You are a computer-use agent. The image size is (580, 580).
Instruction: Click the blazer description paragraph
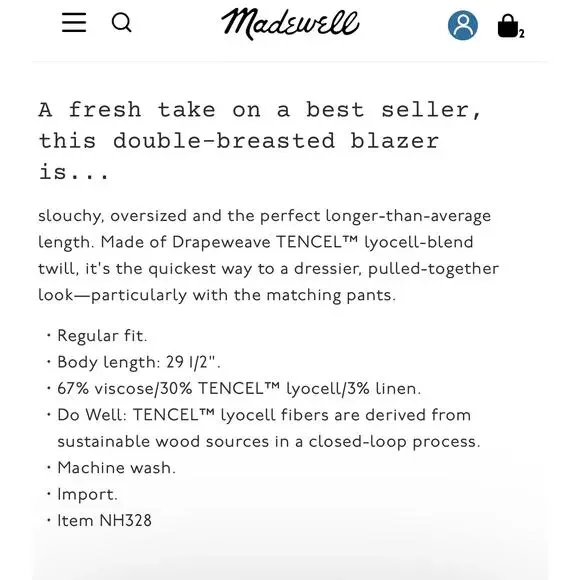coord(268,255)
